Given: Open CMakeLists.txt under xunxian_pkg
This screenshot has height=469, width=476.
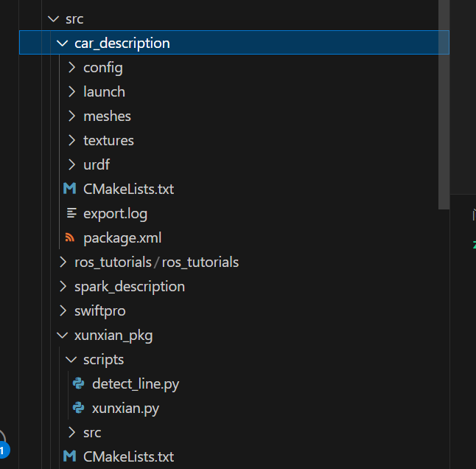Looking at the screenshot, I should pos(128,456).
